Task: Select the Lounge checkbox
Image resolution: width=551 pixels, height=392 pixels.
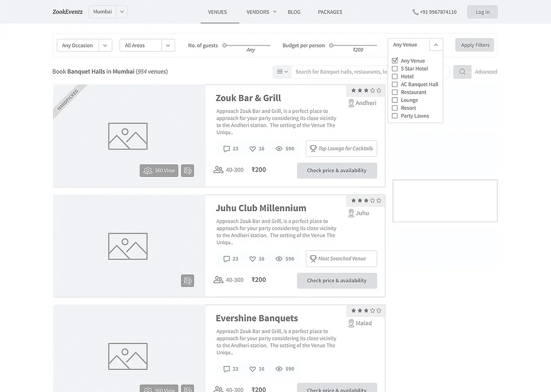Action: pos(394,100)
